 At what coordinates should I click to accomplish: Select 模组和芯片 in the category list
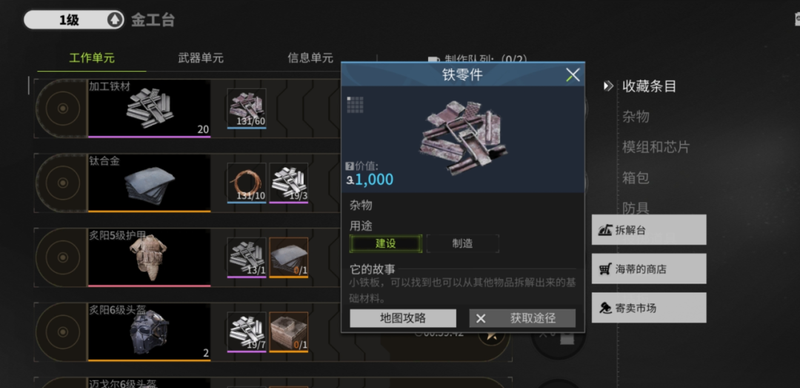pyautogui.click(x=656, y=148)
